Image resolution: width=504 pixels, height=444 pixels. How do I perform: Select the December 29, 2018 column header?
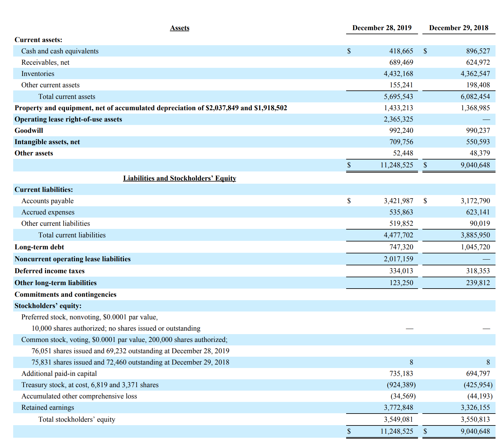coord(459,28)
